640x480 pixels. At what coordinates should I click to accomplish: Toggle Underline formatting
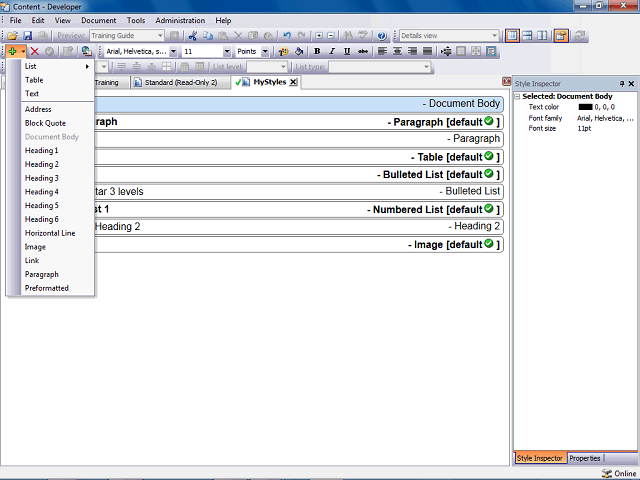click(x=347, y=51)
